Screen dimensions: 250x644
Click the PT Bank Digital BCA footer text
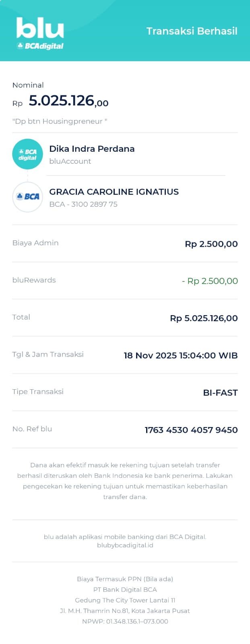click(125, 590)
